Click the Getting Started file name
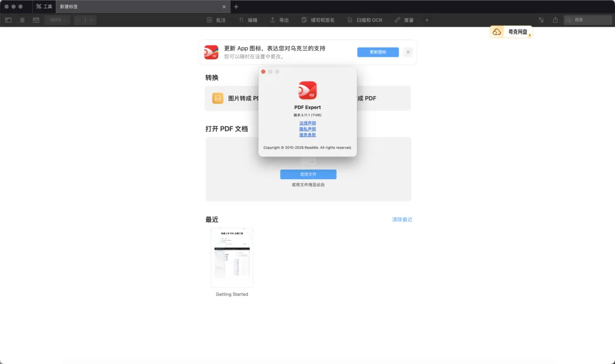Image resolution: width=615 pixels, height=364 pixels. pos(232,294)
